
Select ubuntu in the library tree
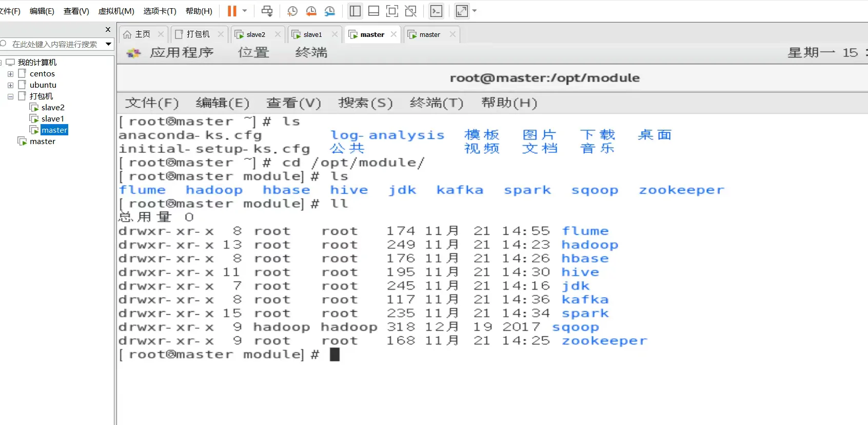43,85
